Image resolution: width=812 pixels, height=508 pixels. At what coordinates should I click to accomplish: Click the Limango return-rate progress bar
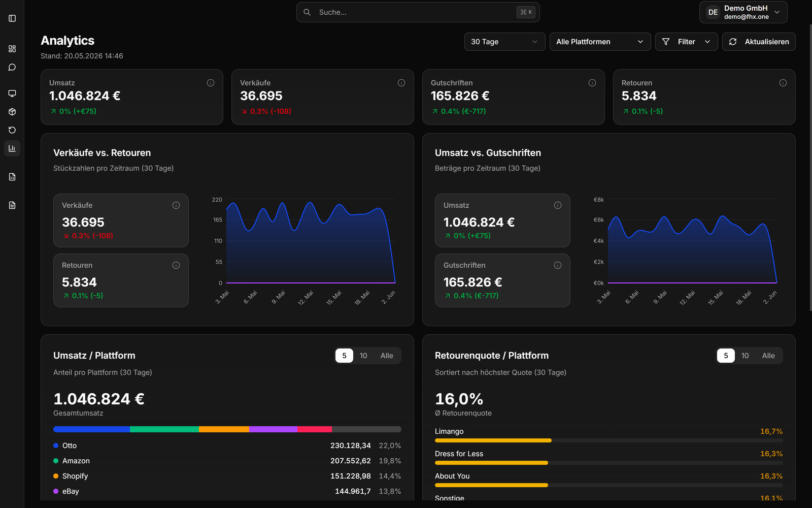coord(608,440)
